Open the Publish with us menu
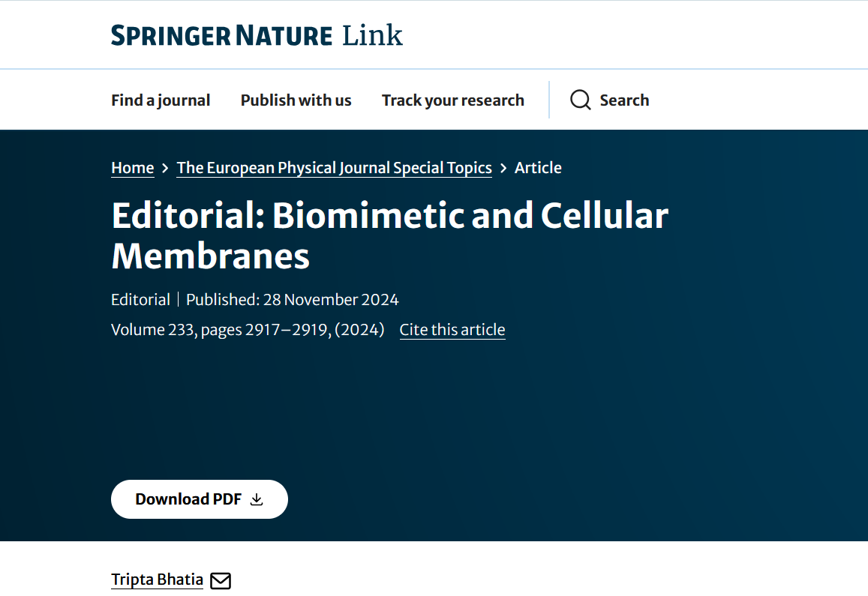 coord(296,100)
